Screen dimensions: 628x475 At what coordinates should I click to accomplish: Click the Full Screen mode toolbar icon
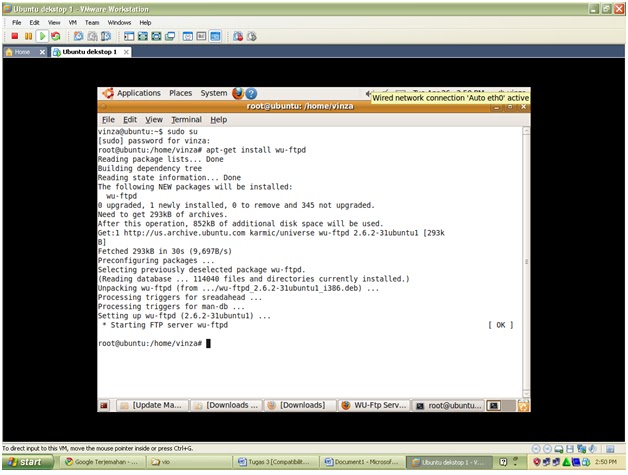156,36
